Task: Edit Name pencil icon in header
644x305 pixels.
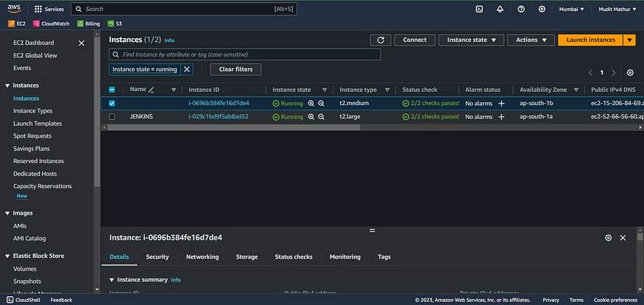Action: pos(151,90)
